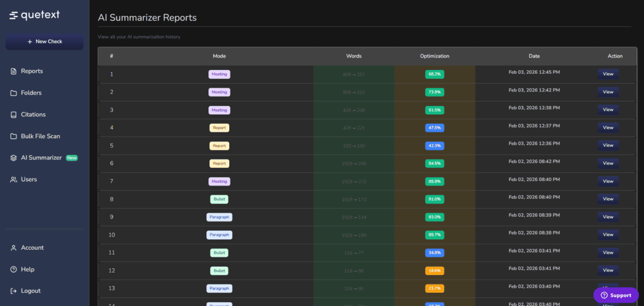Click the Action column header

click(x=615, y=56)
